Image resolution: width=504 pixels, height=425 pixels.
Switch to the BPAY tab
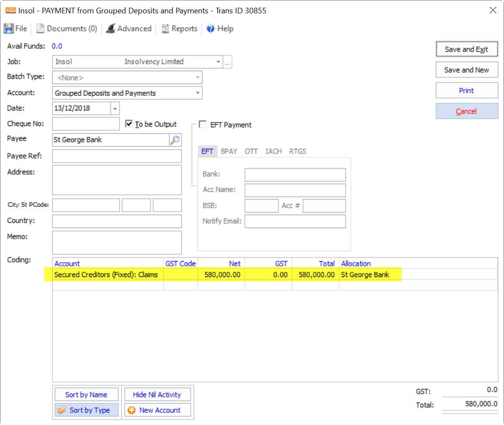tap(229, 151)
